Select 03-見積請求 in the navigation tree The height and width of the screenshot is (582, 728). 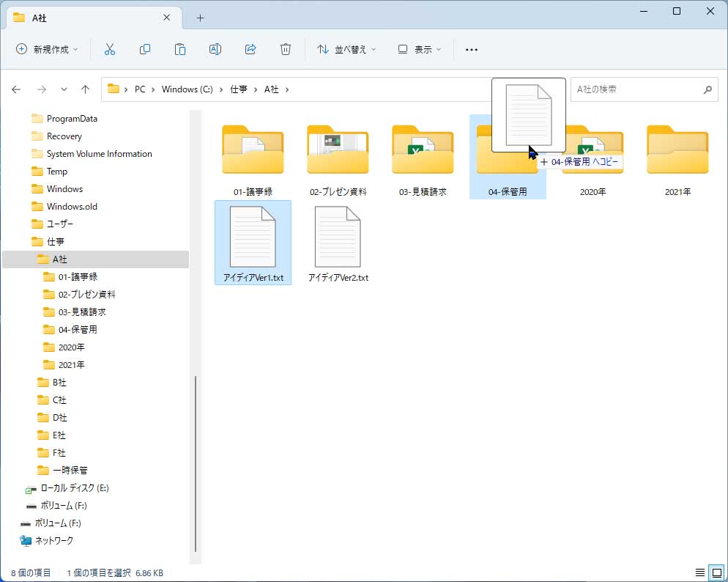click(x=74, y=312)
